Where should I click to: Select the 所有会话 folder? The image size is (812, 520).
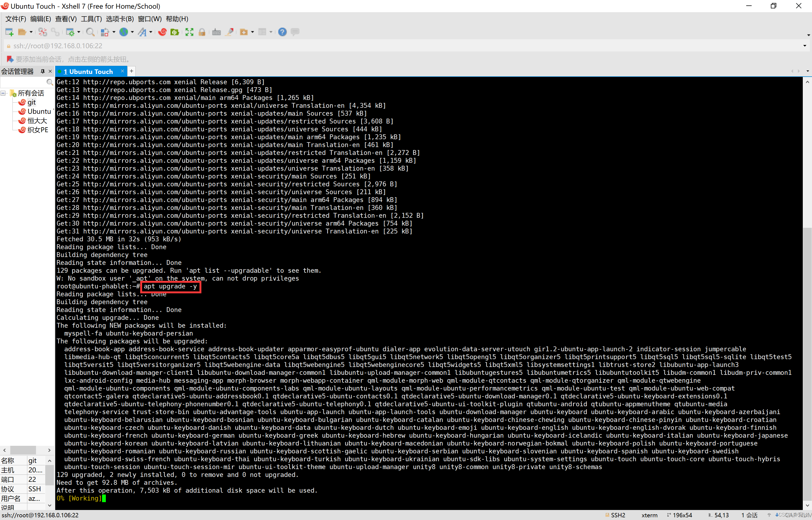pos(27,93)
